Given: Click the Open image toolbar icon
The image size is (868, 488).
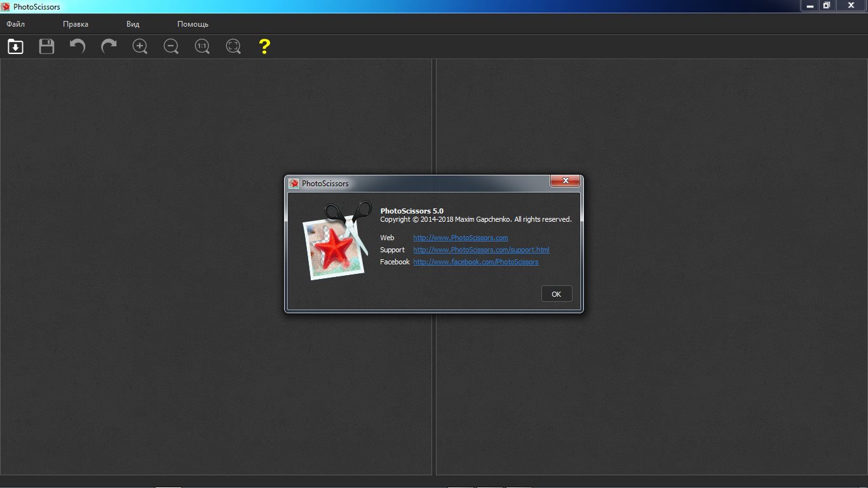Looking at the screenshot, I should point(15,46).
